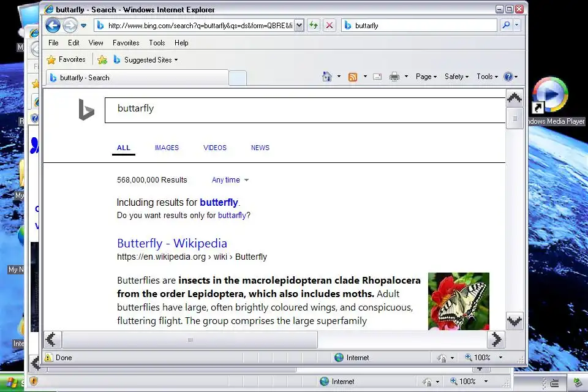This screenshot has width=588, height=392.
Task: Click the Home icon in command bar
Action: pos(326,77)
